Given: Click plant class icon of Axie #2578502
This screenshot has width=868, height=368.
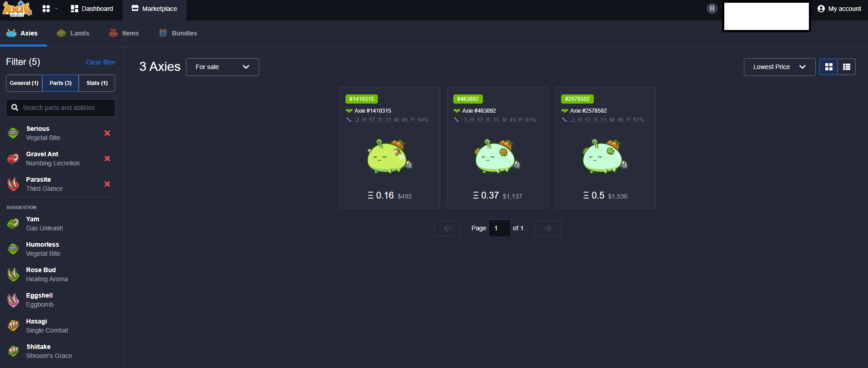Looking at the screenshot, I should click(565, 111).
